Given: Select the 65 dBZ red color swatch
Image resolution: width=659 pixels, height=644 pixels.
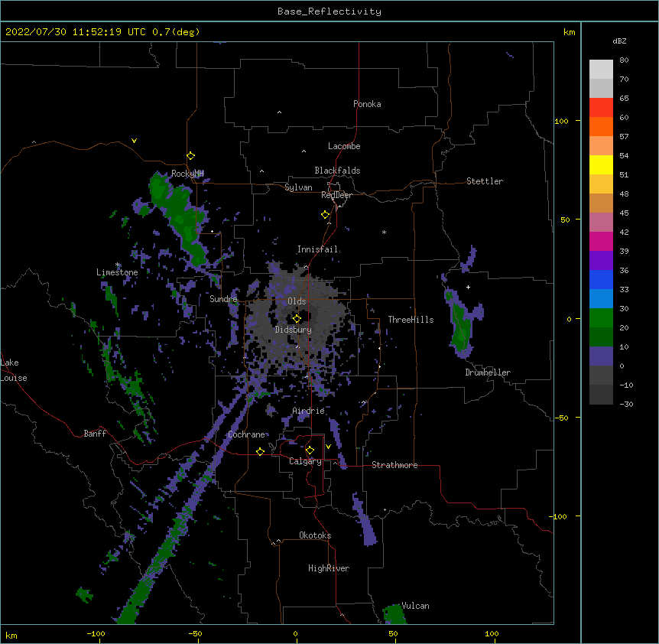Looking at the screenshot, I should tap(601, 107).
